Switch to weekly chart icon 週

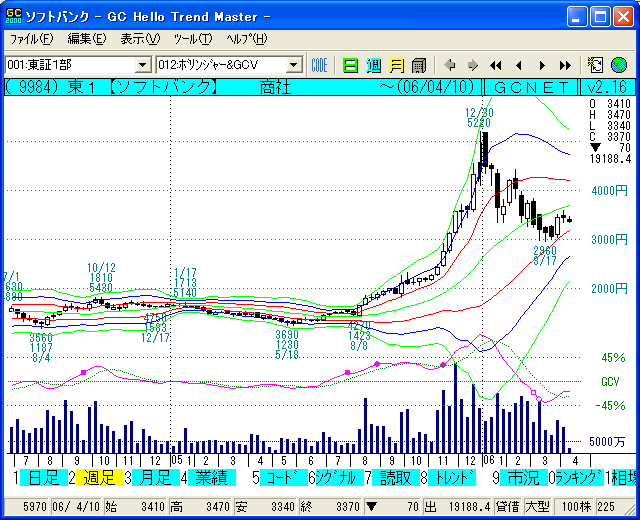point(373,65)
